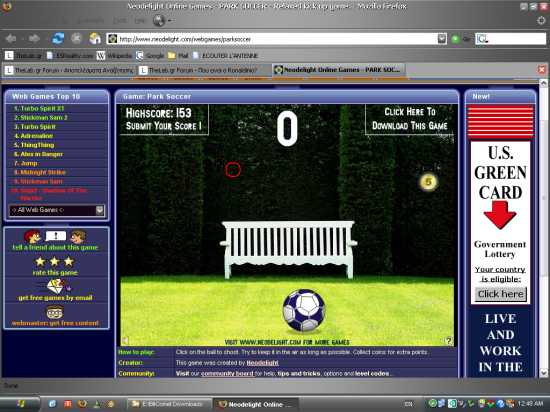Viewport: 550px width, 412px height.
Task: Click the taskbar clock showing 12:48 AM
Action: point(531,404)
